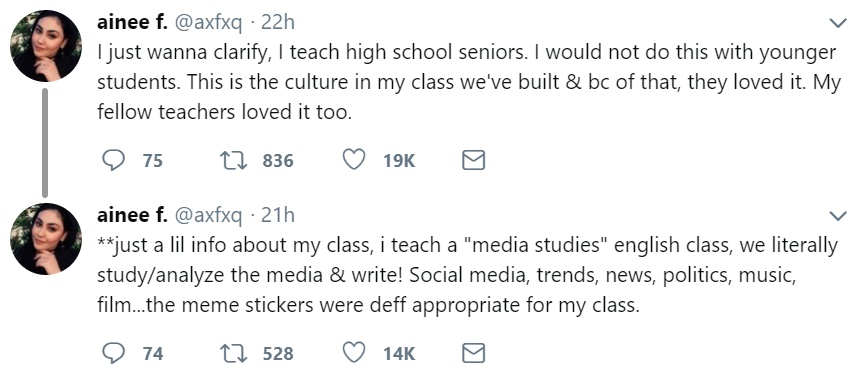This screenshot has width=860, height=371.
Task: Open the second tweet's chevron menu
Action: [838, 216]
